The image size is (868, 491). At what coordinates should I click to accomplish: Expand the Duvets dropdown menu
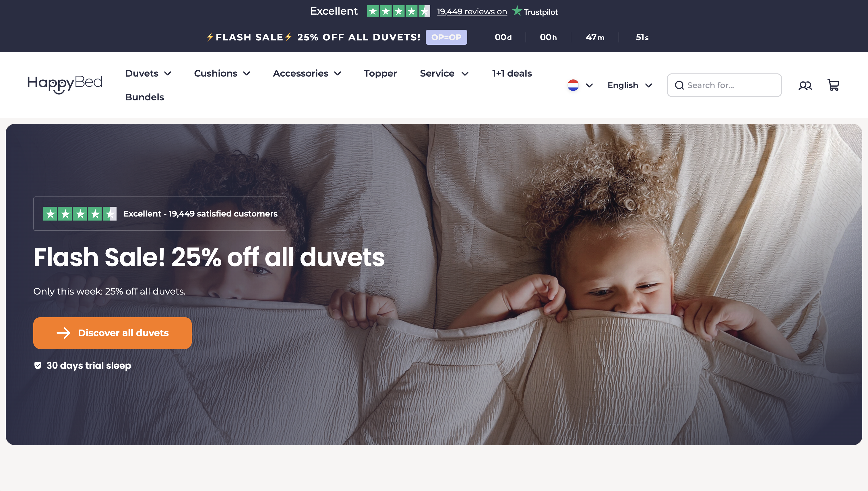pyautogui.click(x=148, y=73)
